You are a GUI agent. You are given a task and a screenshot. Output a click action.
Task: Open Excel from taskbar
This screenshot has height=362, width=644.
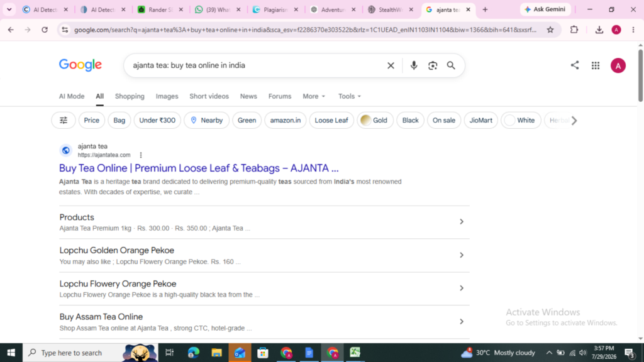(x=355, y=353)
